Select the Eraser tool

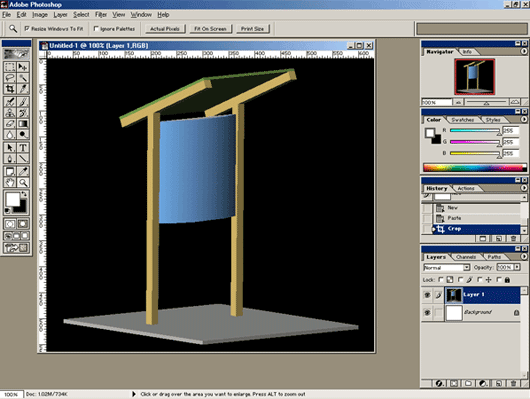[10, 124]
